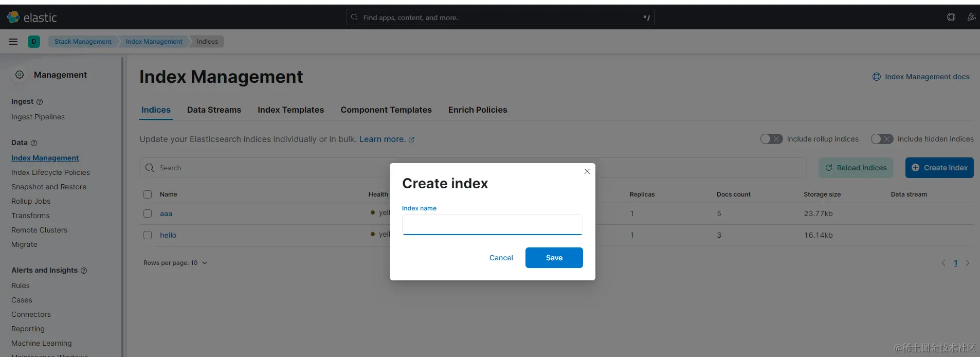980x357 pixels.
Task: Open Index Management docs link
Action: pos(921,77)
